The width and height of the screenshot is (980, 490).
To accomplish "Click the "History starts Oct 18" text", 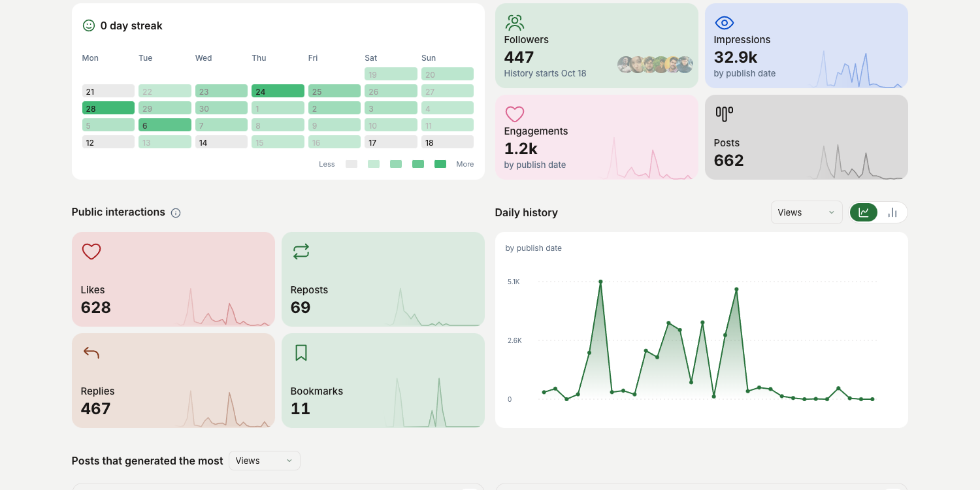I will coord(545,73).
